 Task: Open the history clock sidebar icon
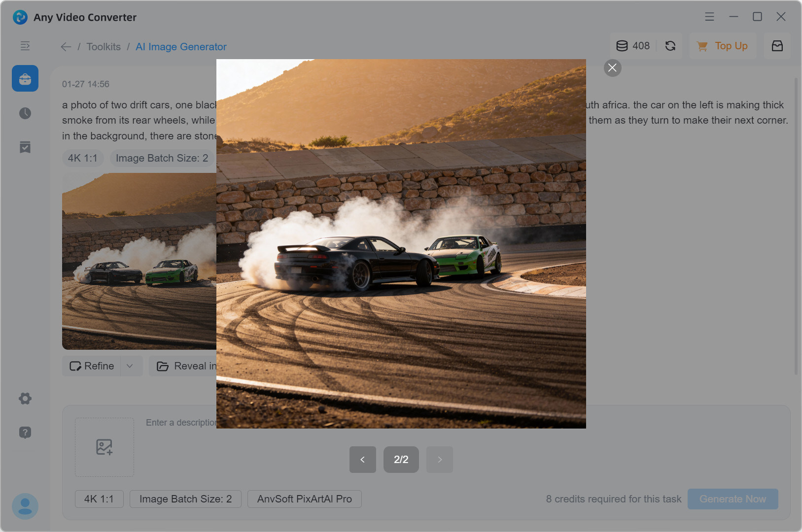tap(25, 113)
